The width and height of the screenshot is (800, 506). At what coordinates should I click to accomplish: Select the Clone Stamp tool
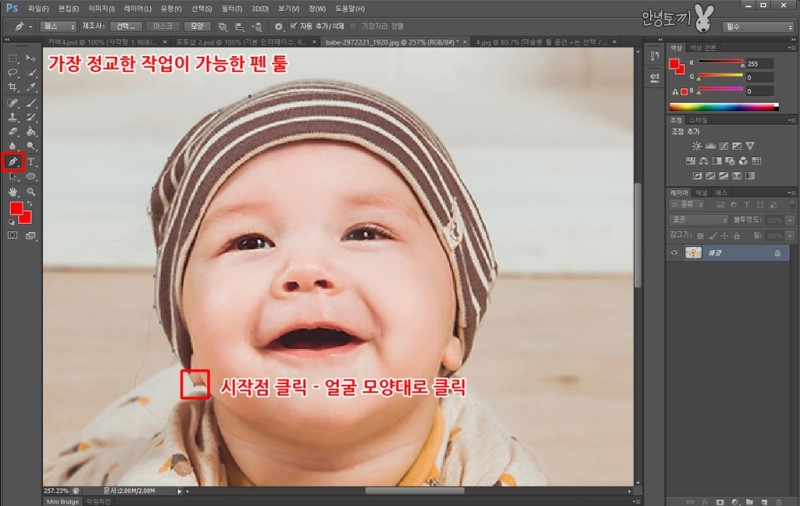click(13, 117)
